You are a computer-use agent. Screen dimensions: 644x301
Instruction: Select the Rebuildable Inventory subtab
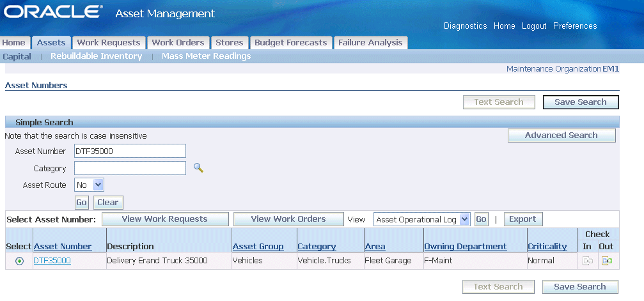96,56
